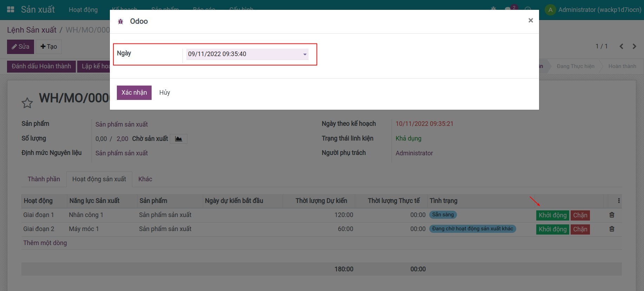Screen dimensions: 644x291
Task: Close the Odoo dialog with X
Action: 530,20
